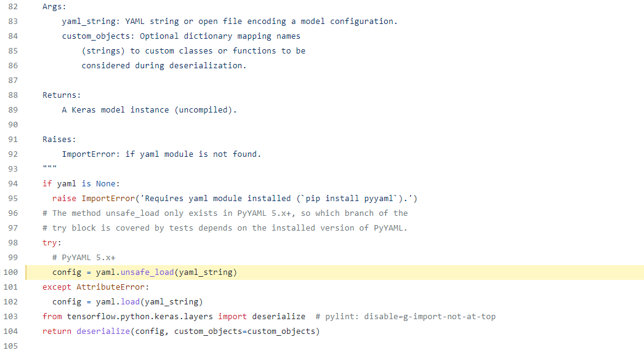Click the ImportError exception name on raise line
This screenshot has height=353, width=644.
tap(108, 198)
